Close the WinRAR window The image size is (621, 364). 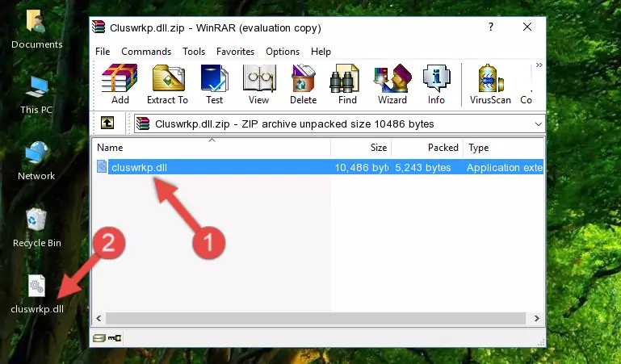(x=527, y=27)
